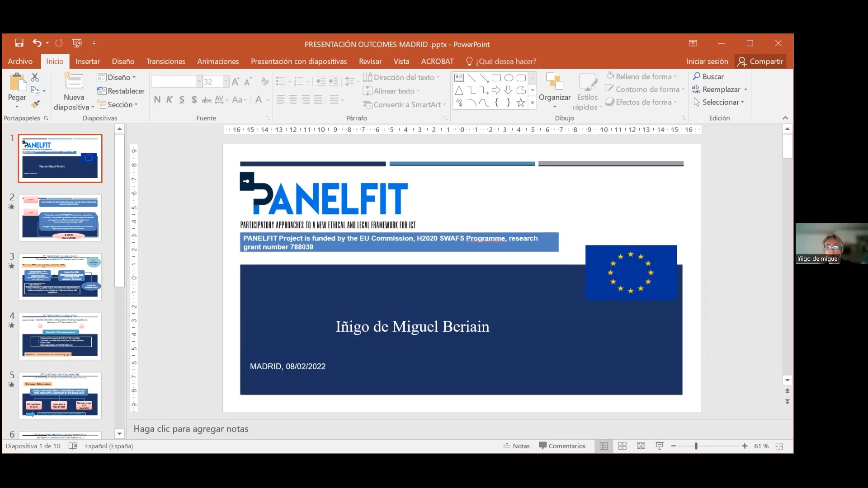Open the Sección dropdown

[x=118, y=104]
